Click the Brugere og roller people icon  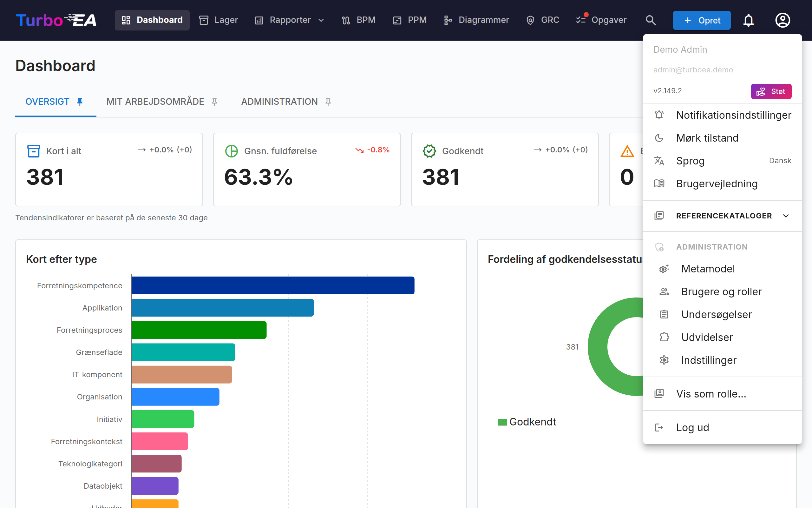coord(664,292)
